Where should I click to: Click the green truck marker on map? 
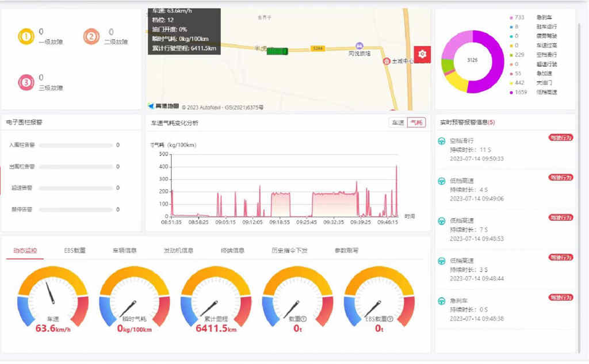(277, 51)
